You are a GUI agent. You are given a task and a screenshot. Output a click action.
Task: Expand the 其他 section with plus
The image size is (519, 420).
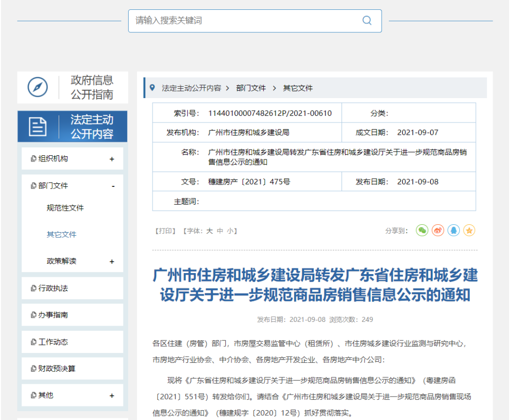pos(112,396)
